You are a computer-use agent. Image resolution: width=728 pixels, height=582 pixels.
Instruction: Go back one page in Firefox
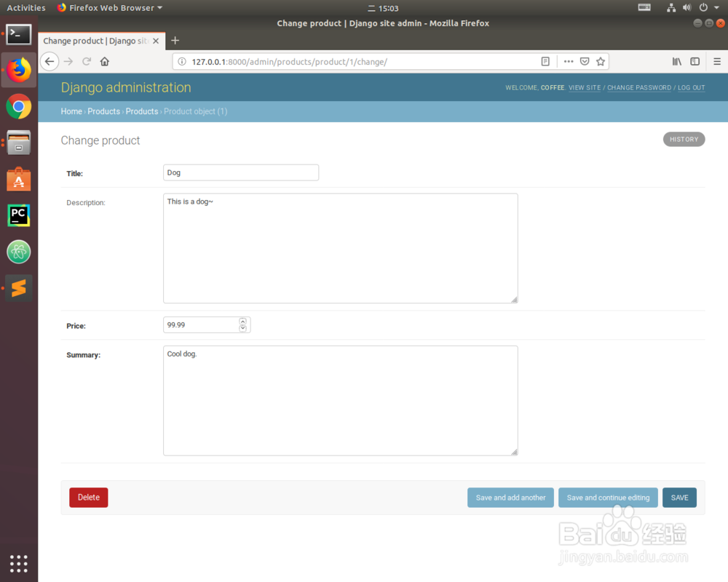click(x=50, y=62)
